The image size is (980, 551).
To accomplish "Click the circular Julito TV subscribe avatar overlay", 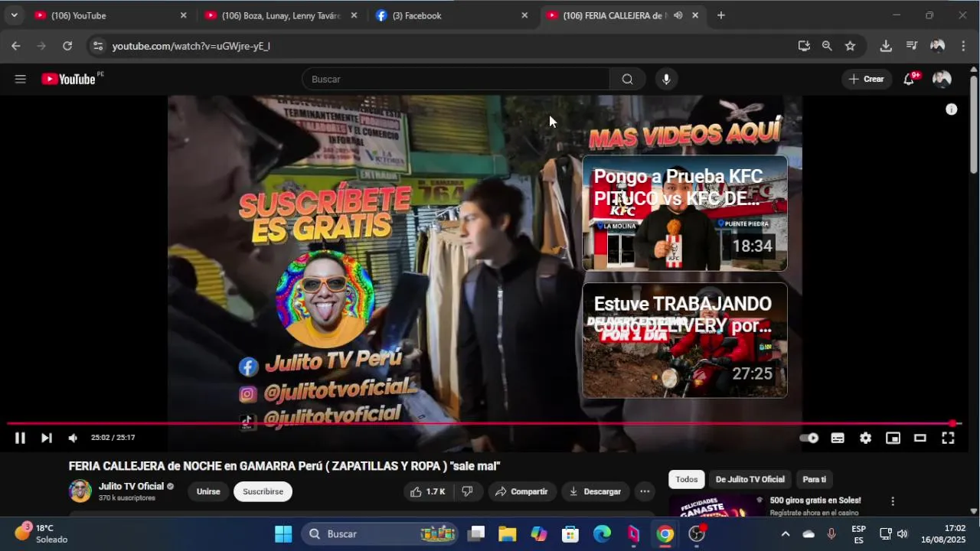I will pos(325,299).
